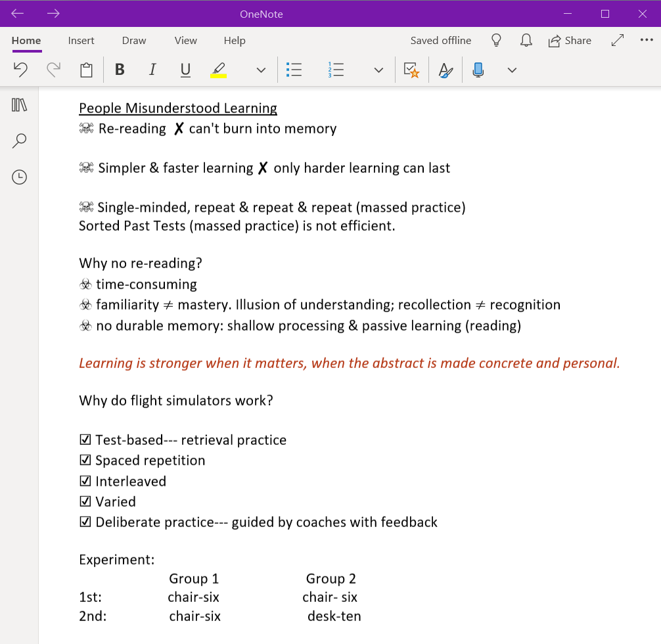The width and height of the screenshot is (661, 644).
Task: Click the Sorted Past Tests sentence
Action: (237, 226)
